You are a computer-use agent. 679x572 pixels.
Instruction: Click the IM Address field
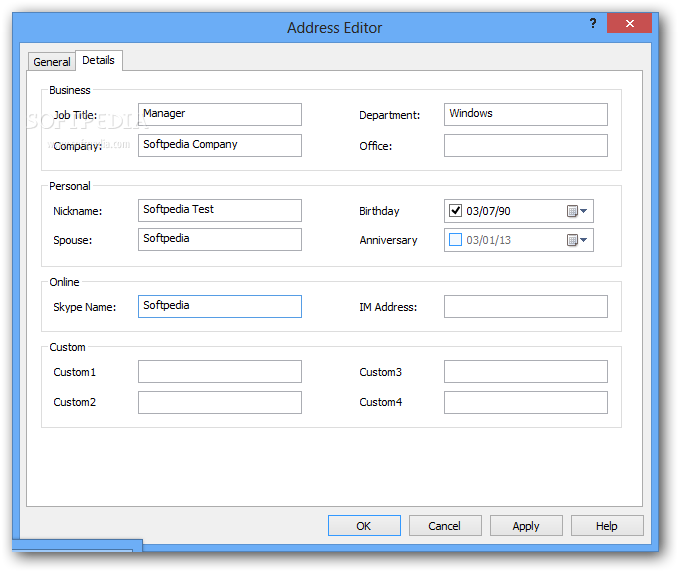pos(526,307)
